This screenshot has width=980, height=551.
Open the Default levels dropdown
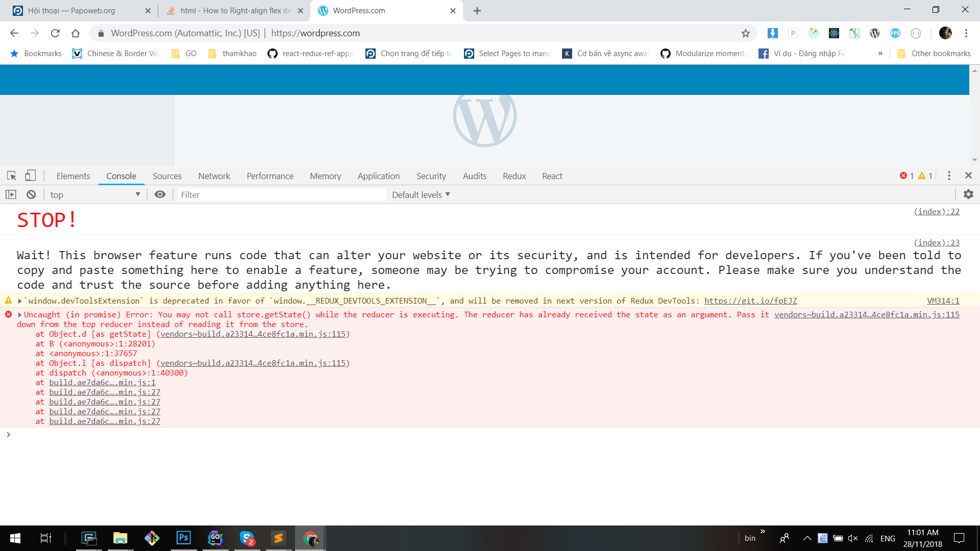(x=421, y=194)
